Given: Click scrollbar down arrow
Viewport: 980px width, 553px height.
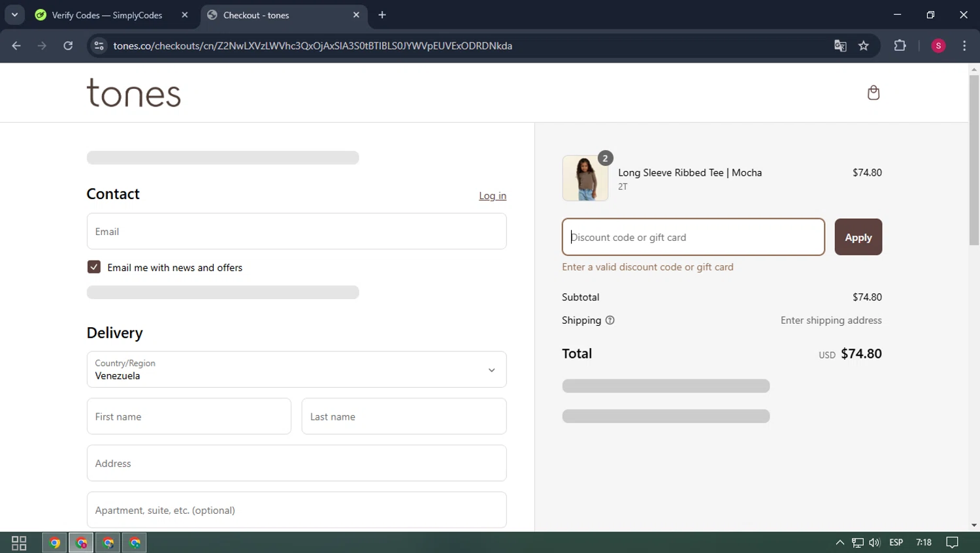Looking at the screenshot, I should click(x=974, y=526).
